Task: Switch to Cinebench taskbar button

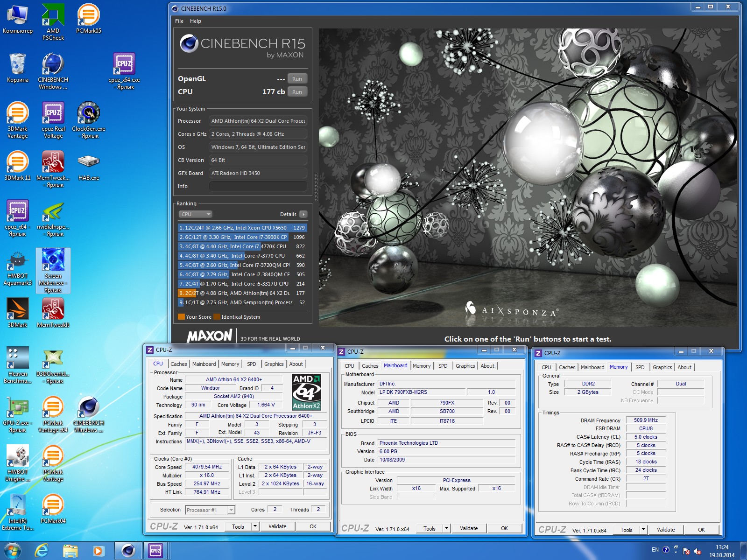Action: (128, 551)
